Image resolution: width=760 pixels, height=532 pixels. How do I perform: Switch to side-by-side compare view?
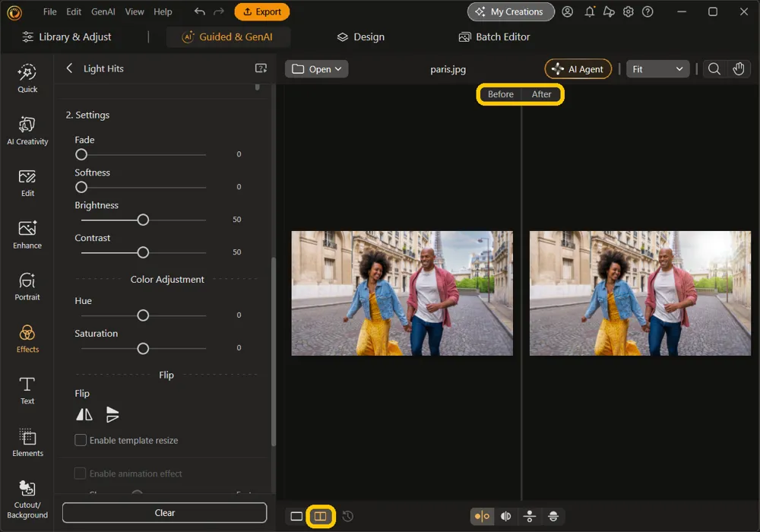coord(321,516)
